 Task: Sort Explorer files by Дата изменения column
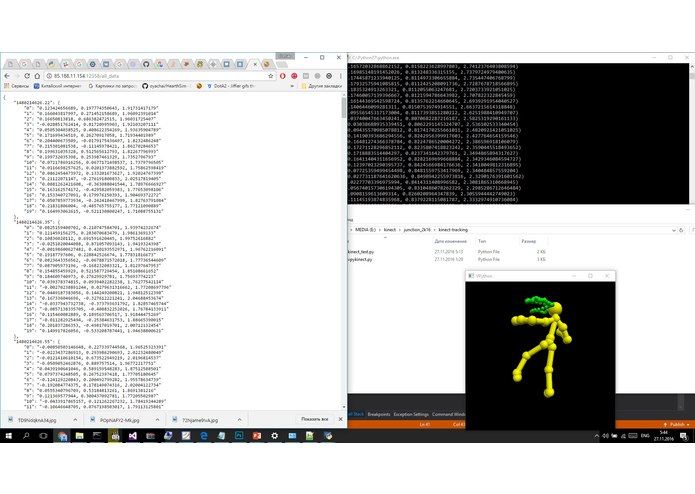pyautogui.click(x=450, y=241)
